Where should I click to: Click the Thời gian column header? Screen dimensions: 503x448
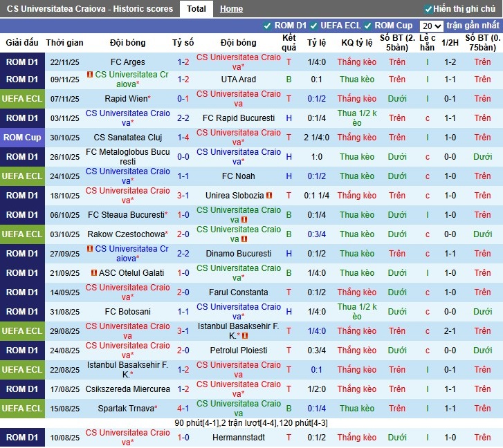pos(64,43)
